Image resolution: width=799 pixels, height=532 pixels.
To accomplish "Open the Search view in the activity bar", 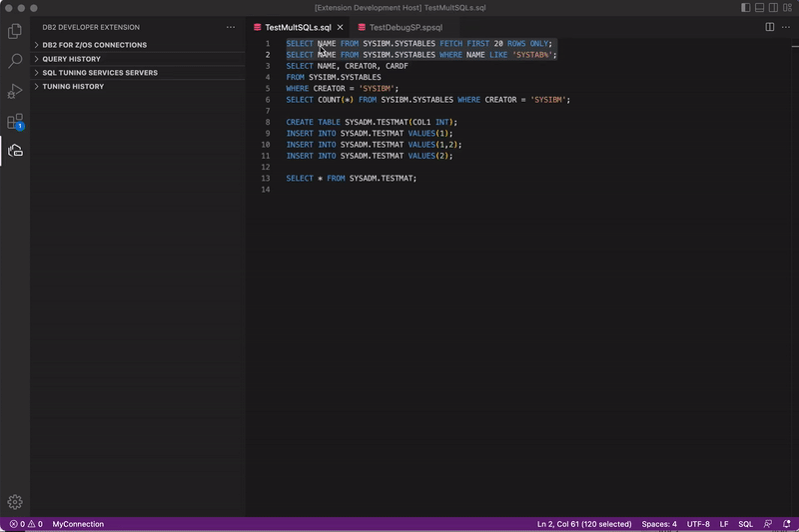I will click(x=15, y=61).
